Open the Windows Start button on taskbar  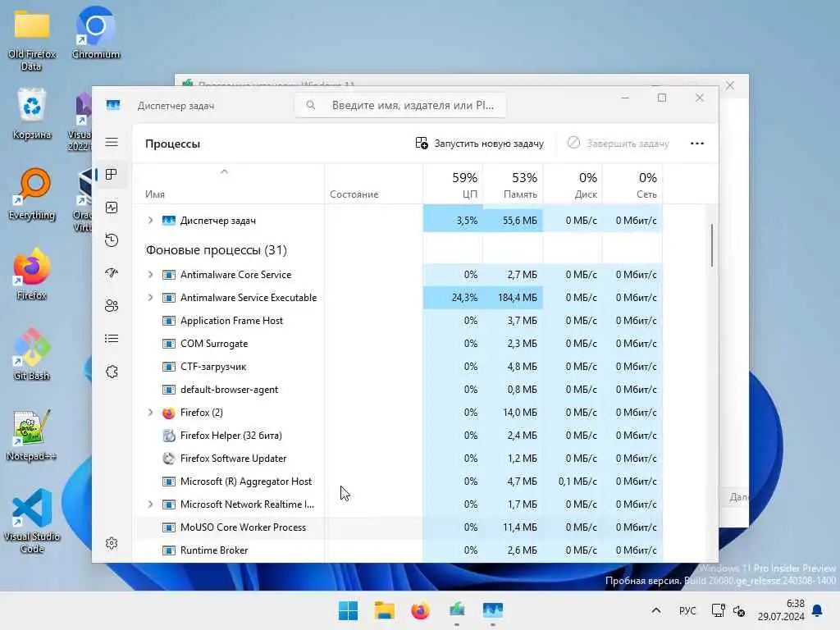[348, 610]
